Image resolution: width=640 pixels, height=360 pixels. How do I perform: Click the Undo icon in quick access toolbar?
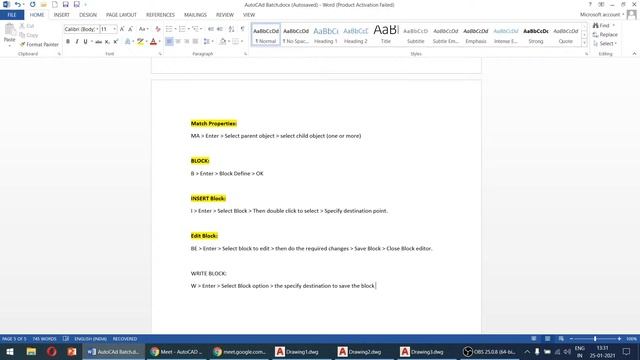(x=18, y=4)
